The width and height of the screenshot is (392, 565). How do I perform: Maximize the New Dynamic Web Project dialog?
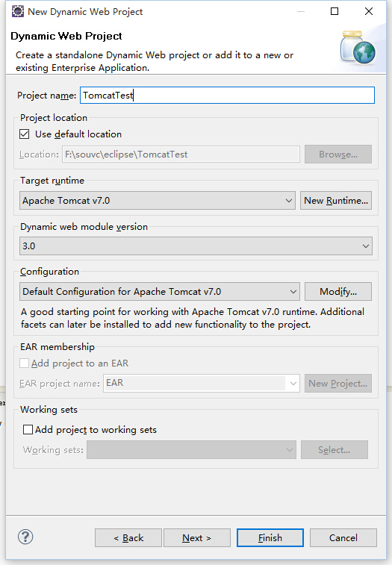pyautogui.click(x=335, y=11)
